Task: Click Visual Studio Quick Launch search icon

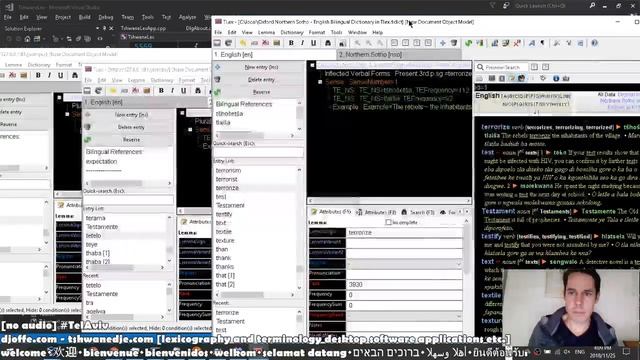Action: [x=592, y=5]
